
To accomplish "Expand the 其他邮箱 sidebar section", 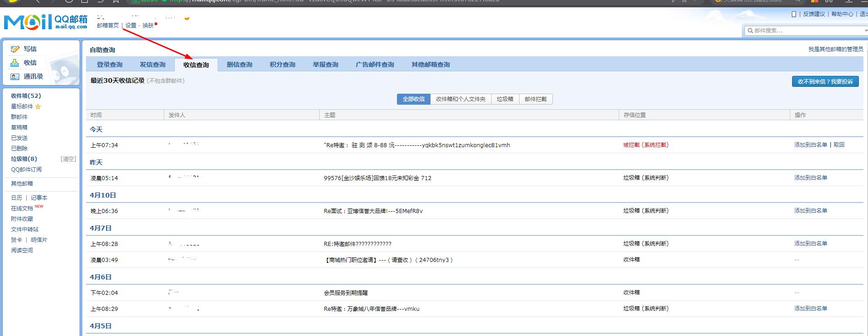I will pos(22,184).
